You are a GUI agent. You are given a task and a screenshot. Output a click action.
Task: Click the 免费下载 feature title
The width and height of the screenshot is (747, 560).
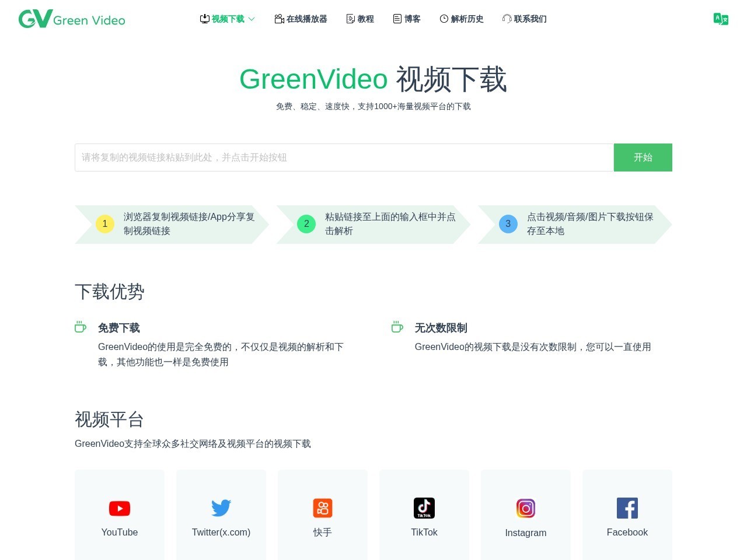(x=119, y=328)
